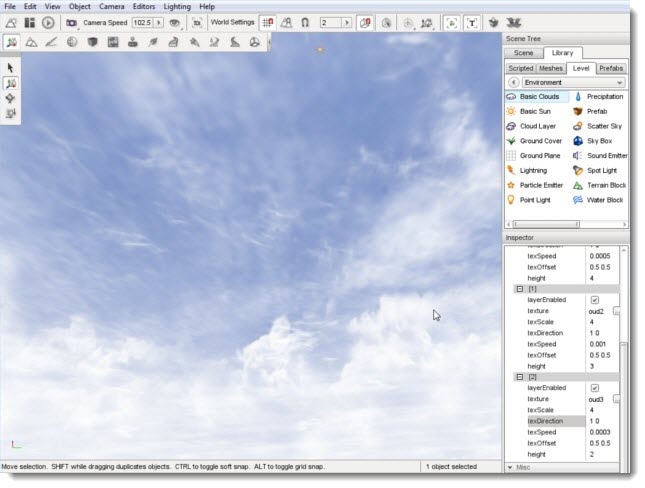Viewport: 645px width, 488px height.
Task: Toggle the object icon rendering button
Action: pyautogui.click(x=451, y=23)
